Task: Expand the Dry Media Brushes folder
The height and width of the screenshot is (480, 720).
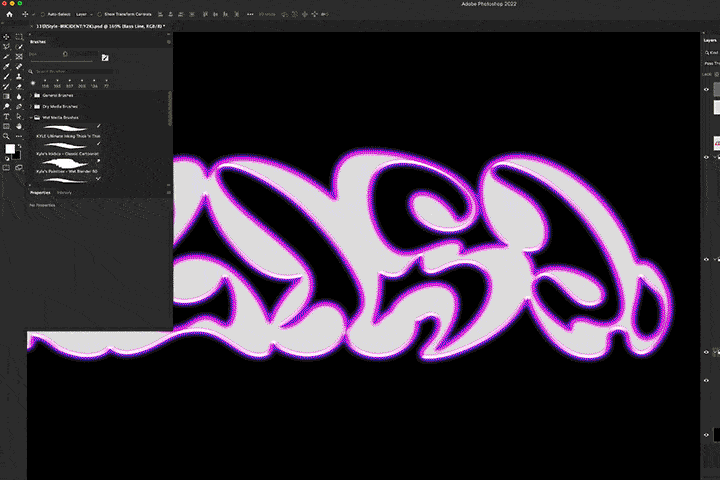Action: (x=31, y=107)
